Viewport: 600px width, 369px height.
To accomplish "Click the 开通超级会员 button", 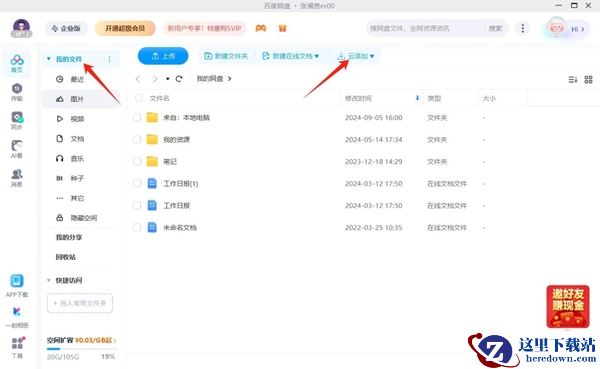I will click(x=125, y=28).
